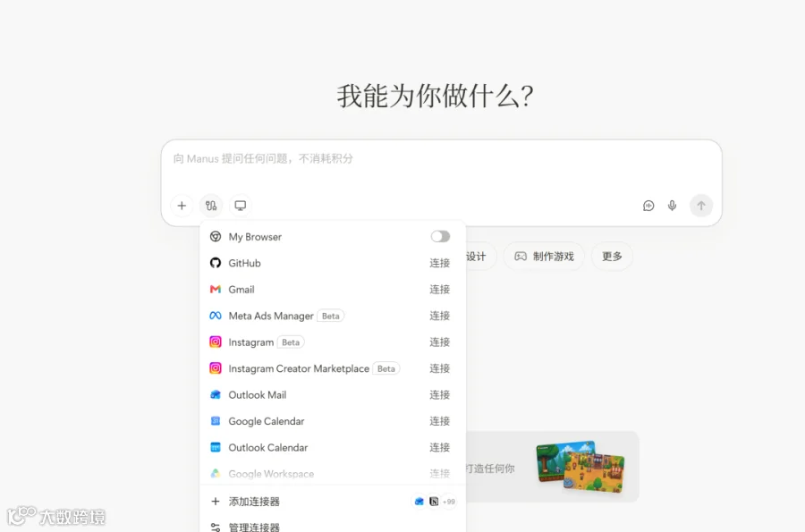The image size is (805, 532).
Task: Click the Meta Ads Manager logo
Action: click(216, 316)
